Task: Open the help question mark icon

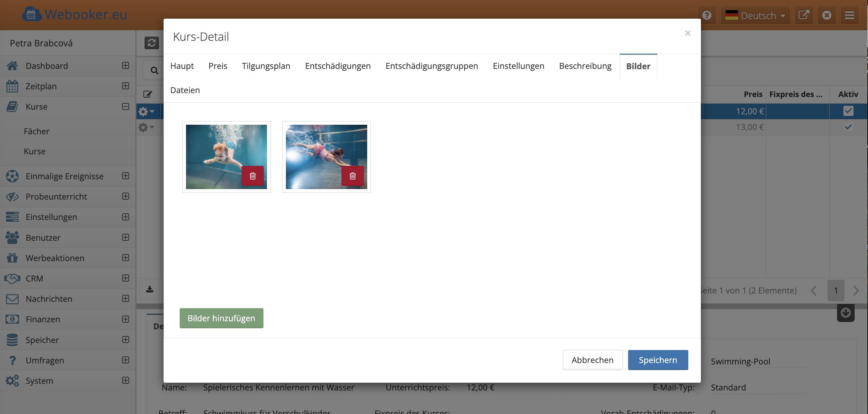Action: click(707, 15)
